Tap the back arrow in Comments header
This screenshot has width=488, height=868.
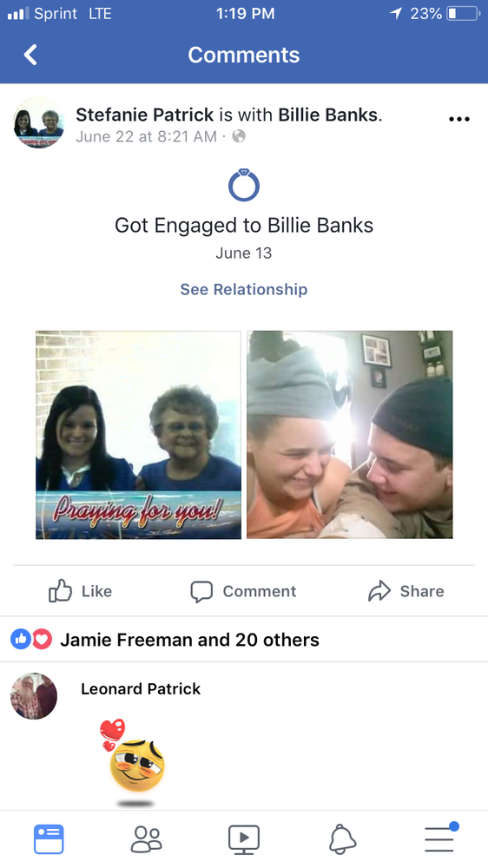(x=30, y=55)
